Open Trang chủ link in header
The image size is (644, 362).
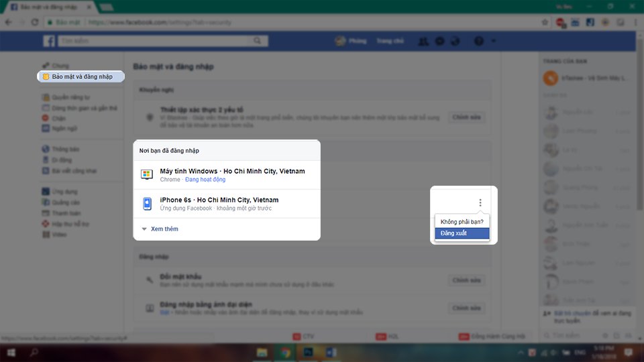[x=390, y=41]
